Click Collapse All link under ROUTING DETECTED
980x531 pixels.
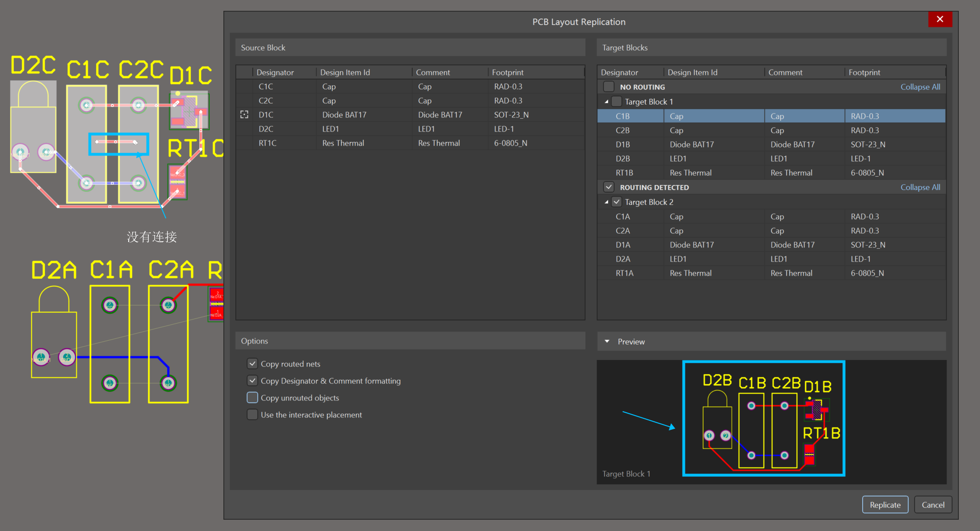[920, 187]
